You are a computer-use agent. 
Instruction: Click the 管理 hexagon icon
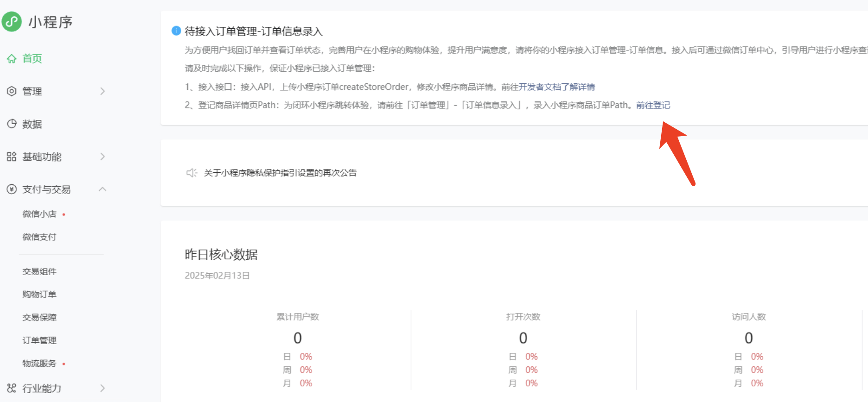tap(12, 91)
